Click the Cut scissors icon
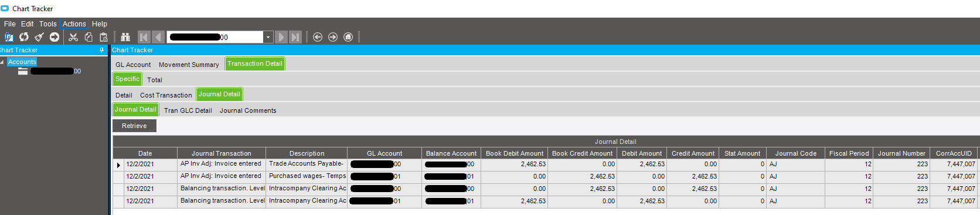 (73, 37)
